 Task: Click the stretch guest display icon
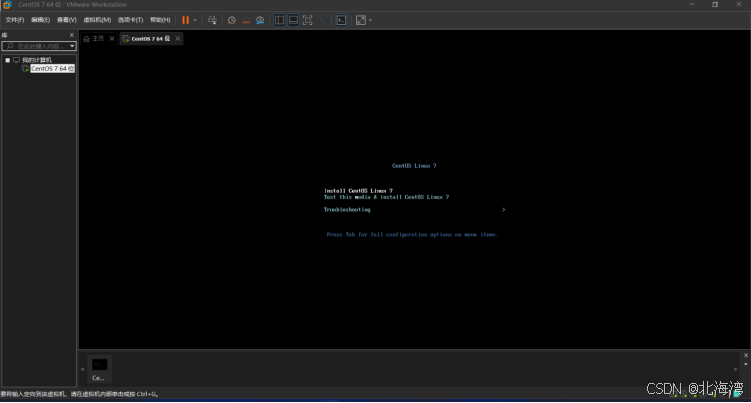point(361,20)
